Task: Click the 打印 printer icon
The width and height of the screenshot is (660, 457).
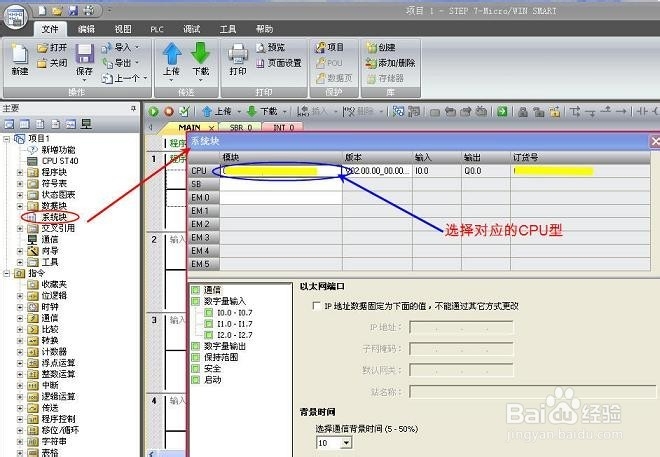Action: click(x=238, y=54)
